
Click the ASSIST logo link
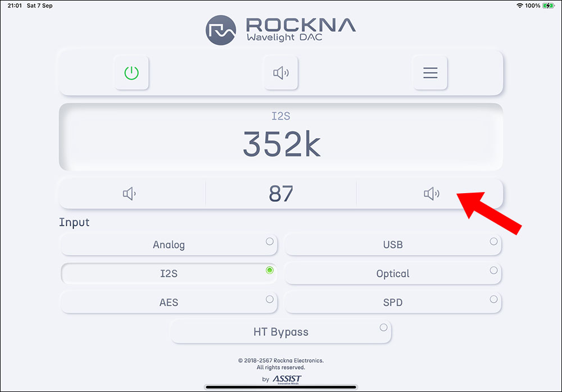pos(287,379)
